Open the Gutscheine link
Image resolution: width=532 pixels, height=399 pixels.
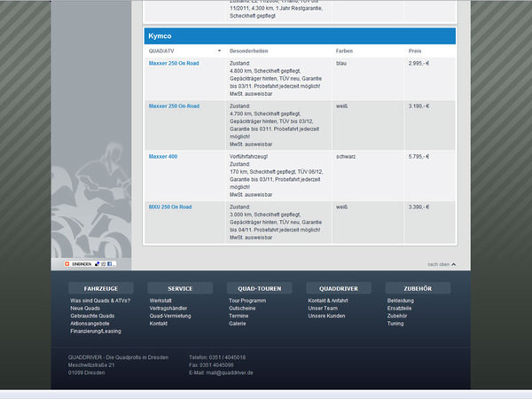242,308
